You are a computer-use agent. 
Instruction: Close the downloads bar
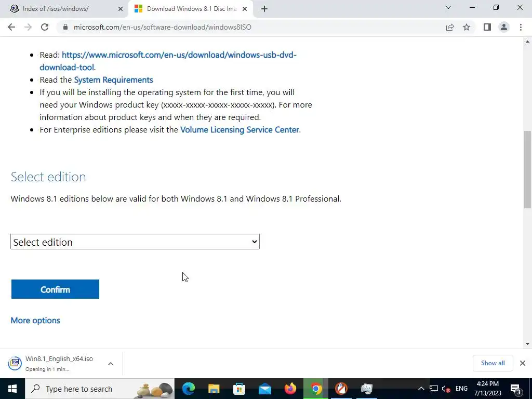point(523,363)
